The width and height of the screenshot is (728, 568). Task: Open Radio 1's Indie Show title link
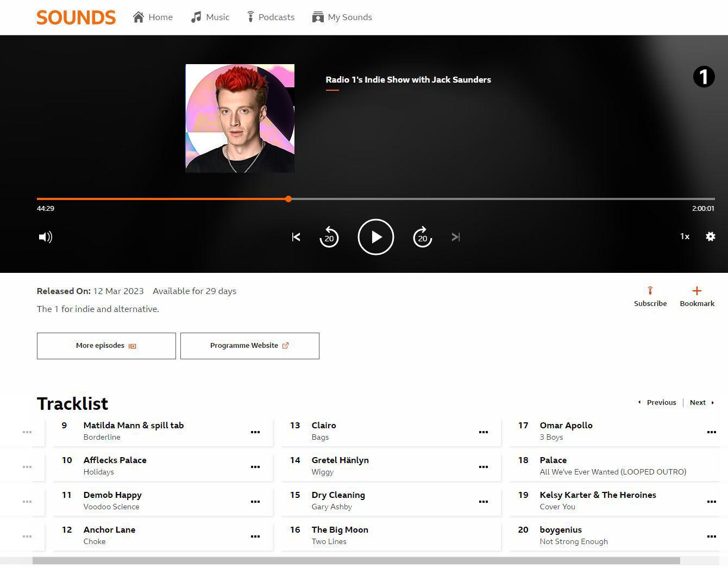pyautogui.click(x=408, y=79)
